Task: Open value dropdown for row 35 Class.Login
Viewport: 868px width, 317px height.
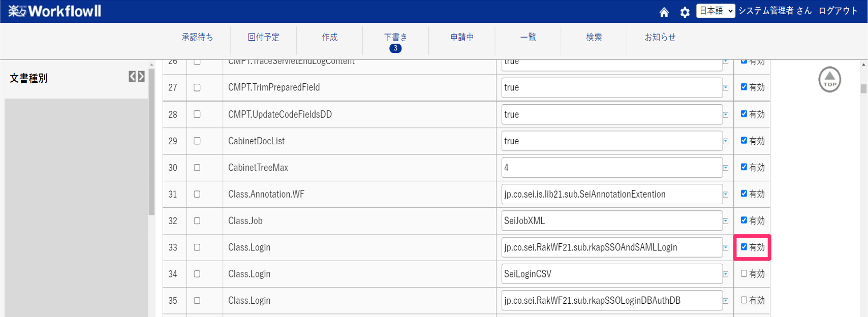Action: 726,301
